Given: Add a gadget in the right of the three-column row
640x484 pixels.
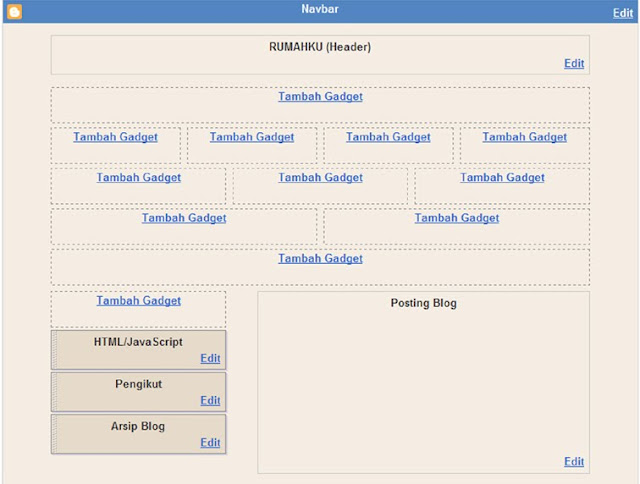Looking at the screenshot, I should tap(502, 177).
